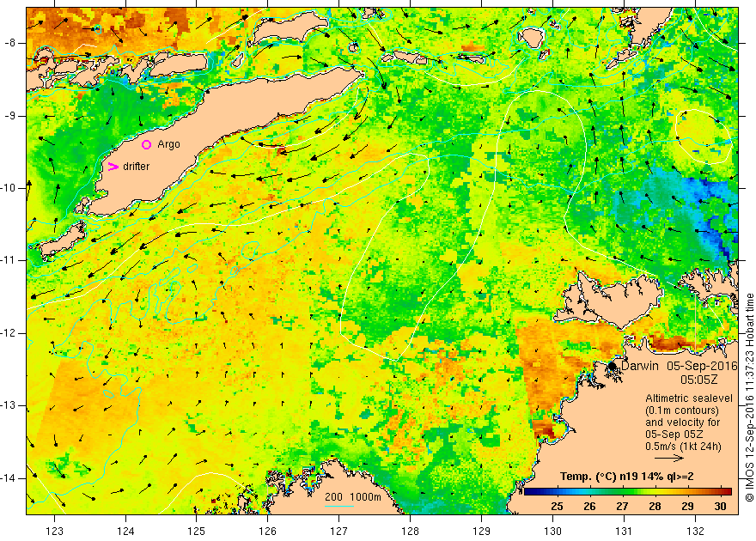Click the 'drifter' label text
This screenshot has height=541, width=756.
(137, 167)
